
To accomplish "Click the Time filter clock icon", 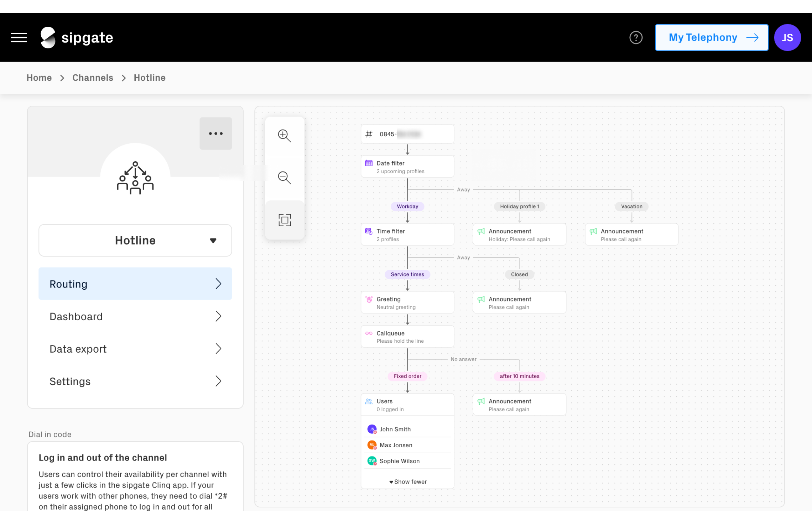I will pos(369,231).
